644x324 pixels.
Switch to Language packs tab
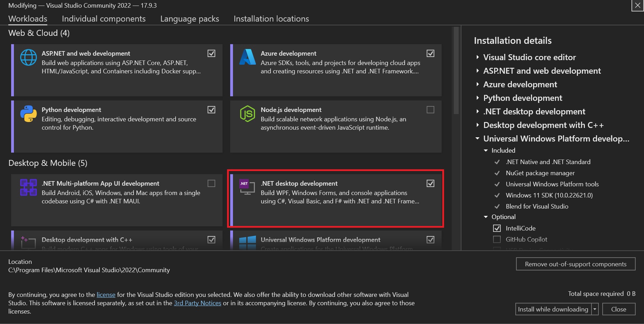point(190,19)
